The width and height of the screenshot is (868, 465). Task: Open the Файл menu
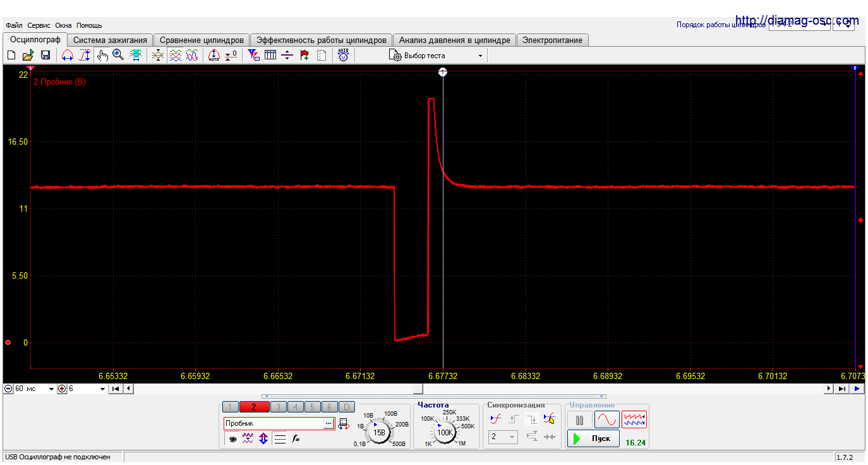click(x=14, y=25)
